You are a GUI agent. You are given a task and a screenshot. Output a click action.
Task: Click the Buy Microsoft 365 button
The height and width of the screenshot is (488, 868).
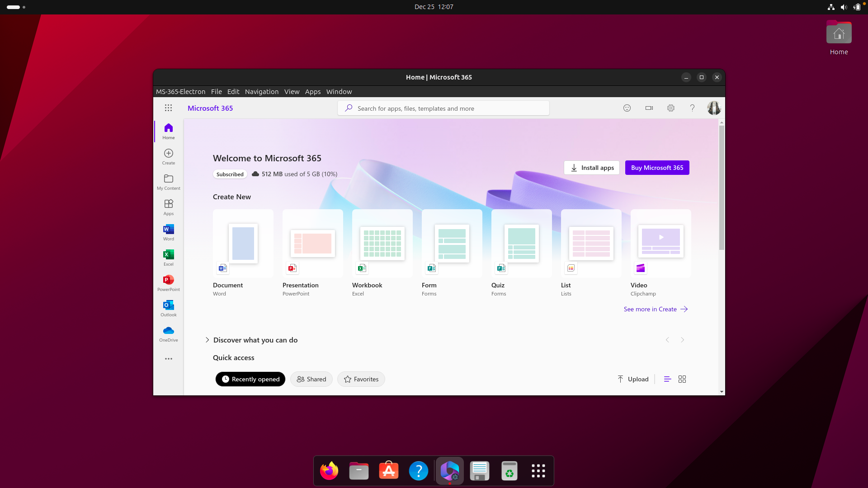pos(657,168)
